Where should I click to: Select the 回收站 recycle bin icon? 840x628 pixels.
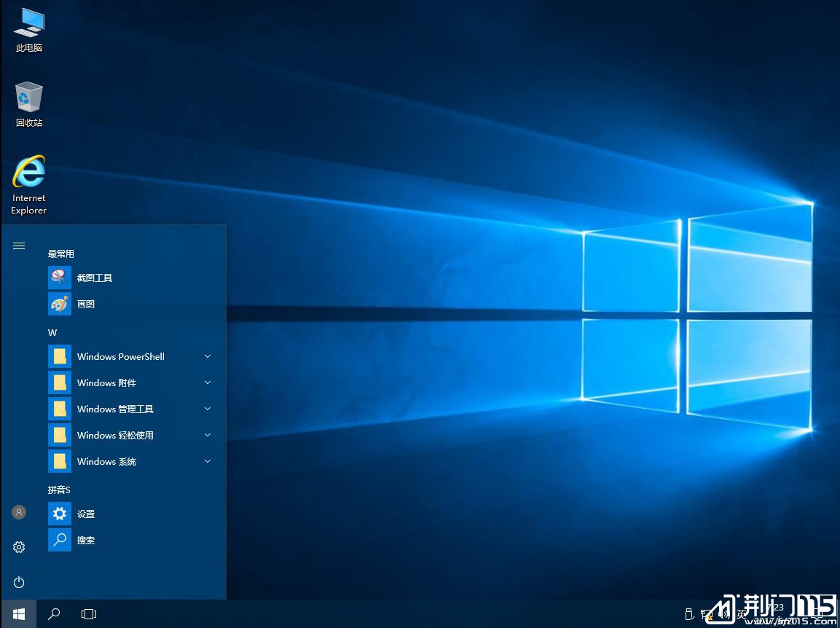coord(29,103)
